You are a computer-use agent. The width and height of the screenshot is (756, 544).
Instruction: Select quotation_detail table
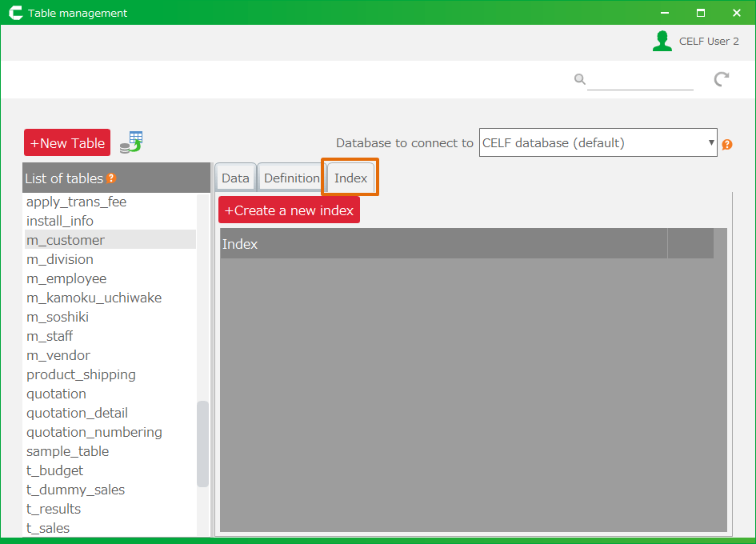[77, 413]
